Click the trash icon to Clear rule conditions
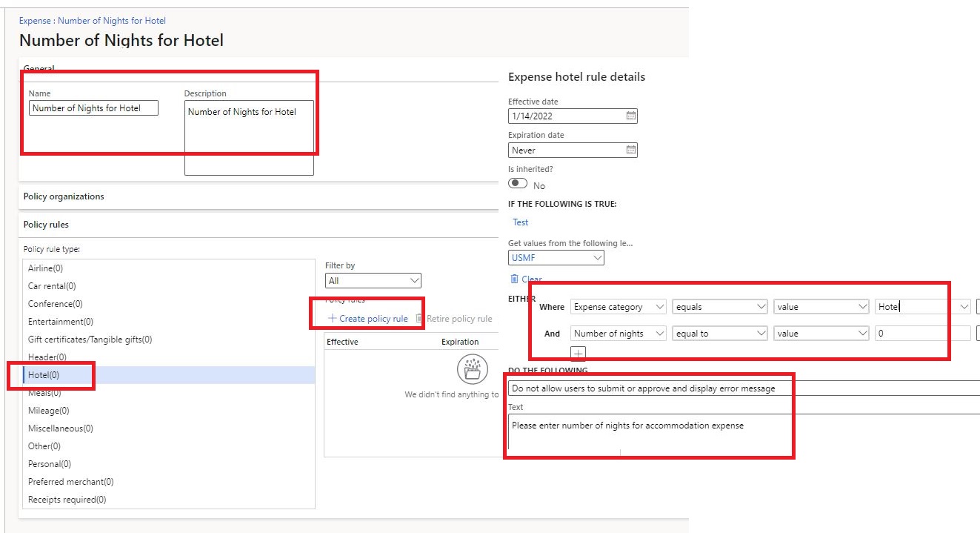This screenshot has width=980, height=533. coord(513,278)
